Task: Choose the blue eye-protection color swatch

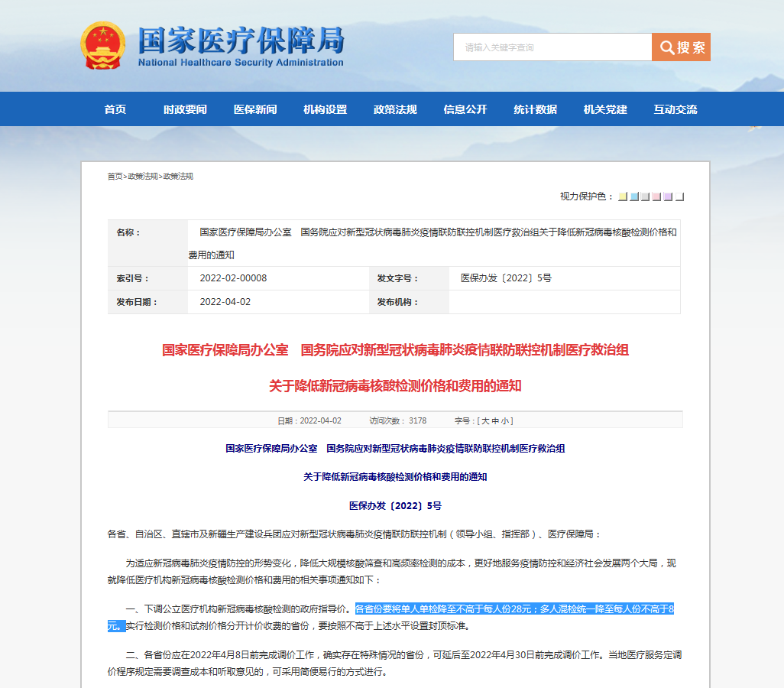Action: tap(634, 197)
